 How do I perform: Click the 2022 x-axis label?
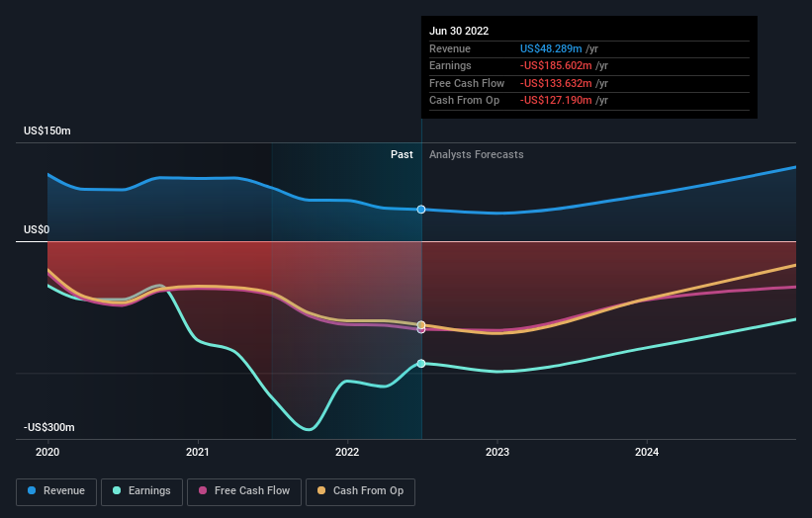(x=347, y=453)
